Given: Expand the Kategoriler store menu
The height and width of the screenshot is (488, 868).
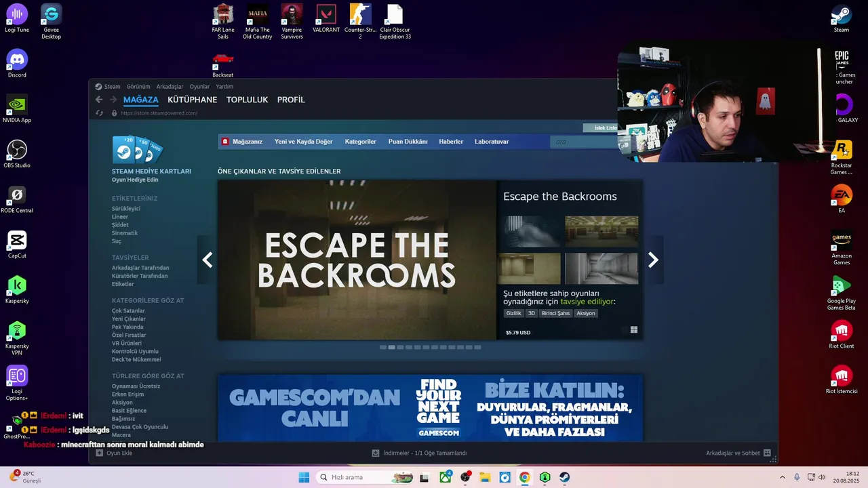Looking at the screenshot, I should (x=360, y=142).
